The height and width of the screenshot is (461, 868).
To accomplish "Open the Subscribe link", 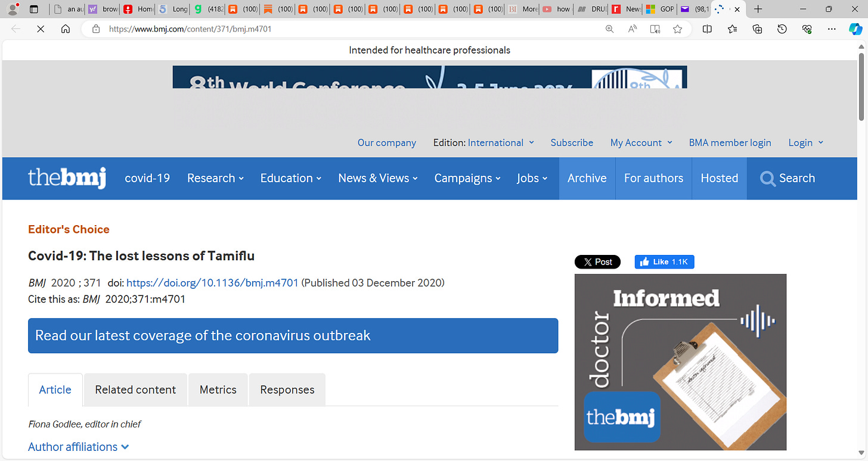I will (x=572, y=143).
